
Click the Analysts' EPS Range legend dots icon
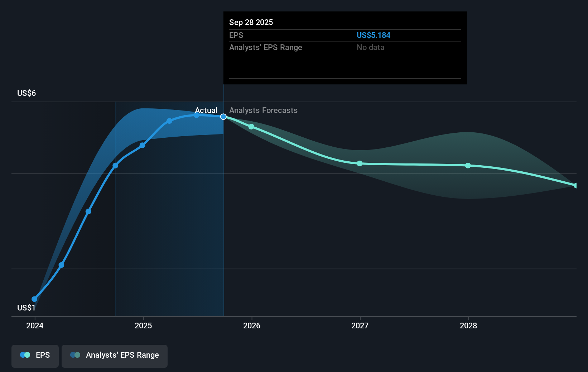coord(75,355)
